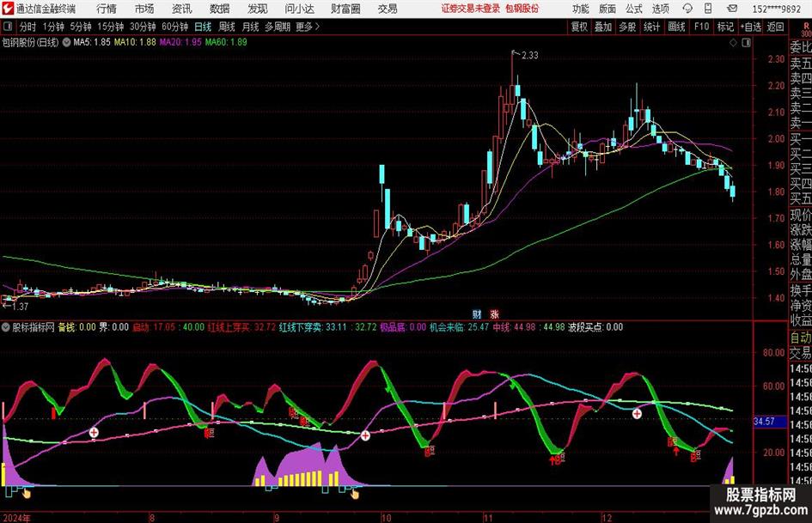This screenshot has height=523, width=812.
Task: Click the 标记 mark button
Action: (x=725, y=27)
